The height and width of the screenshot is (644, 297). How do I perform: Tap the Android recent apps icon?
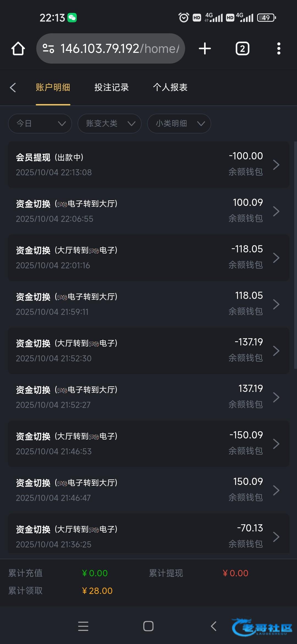click(x=83, y=626)
